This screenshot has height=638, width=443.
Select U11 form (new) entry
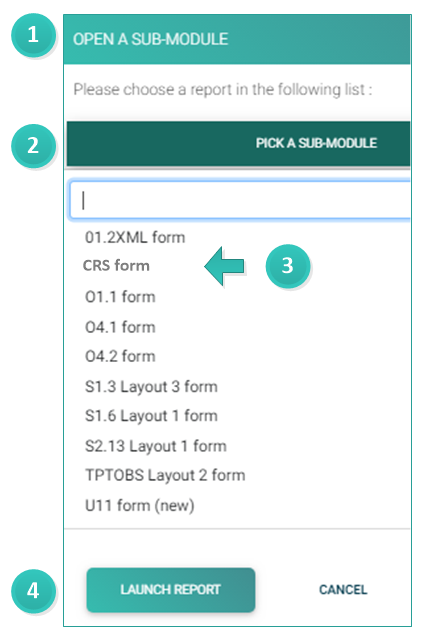click(x=140, y=505)
